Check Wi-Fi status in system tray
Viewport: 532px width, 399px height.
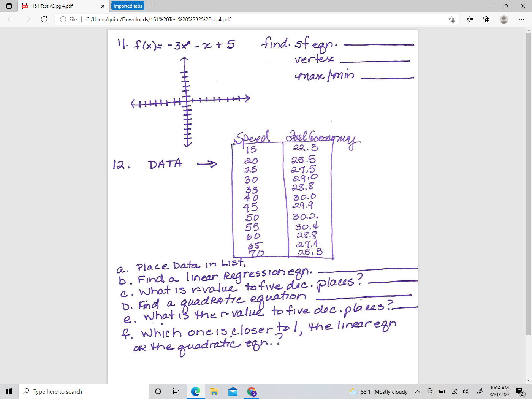point(454,391)
